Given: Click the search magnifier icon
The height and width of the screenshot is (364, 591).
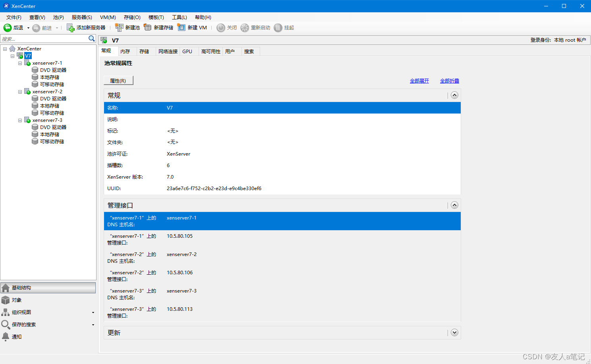Looking at the screenshot, I should 92,39.
